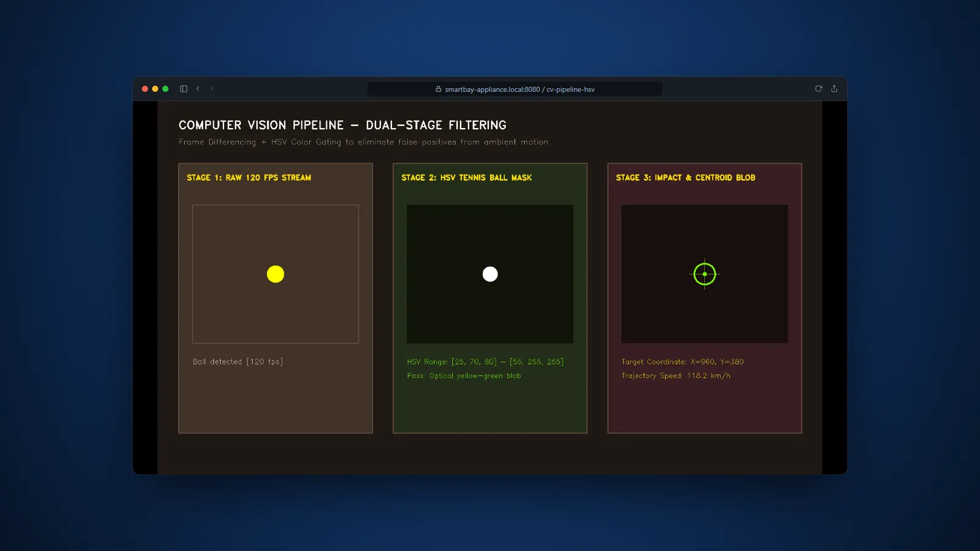980x551 pixels.
Task: Minimize the window with yellow button
Action: [x=155, y=89]
